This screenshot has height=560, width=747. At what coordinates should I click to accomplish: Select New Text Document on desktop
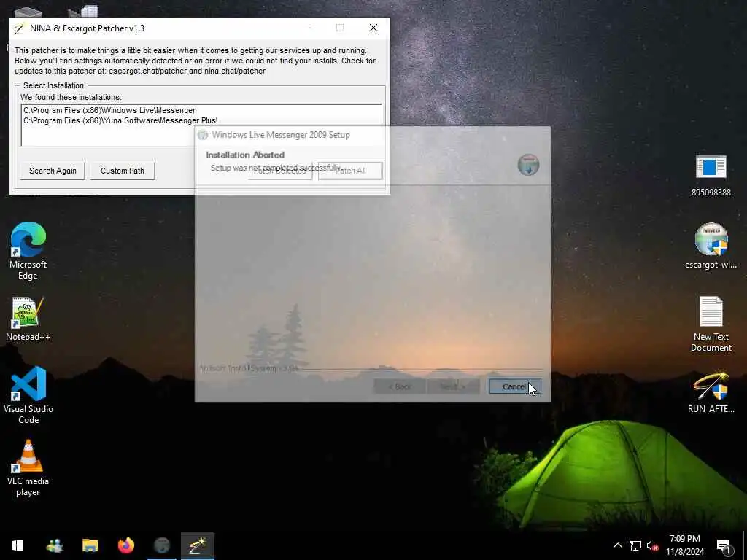tap(711, 324)
